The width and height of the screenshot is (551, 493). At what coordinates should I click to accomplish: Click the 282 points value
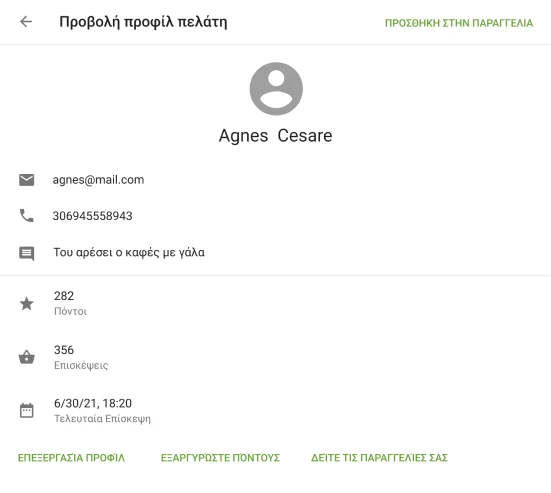[64, 296]
